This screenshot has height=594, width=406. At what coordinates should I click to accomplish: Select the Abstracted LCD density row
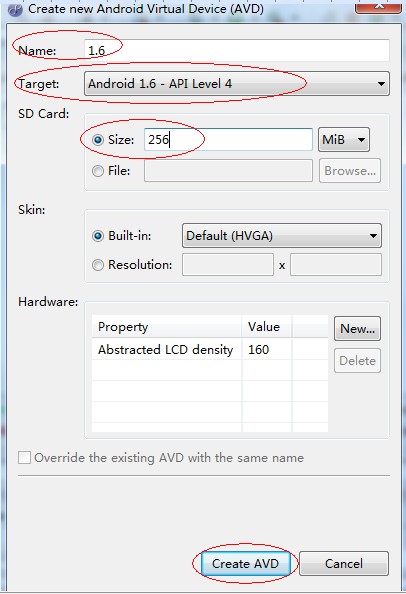click(209, 349)
